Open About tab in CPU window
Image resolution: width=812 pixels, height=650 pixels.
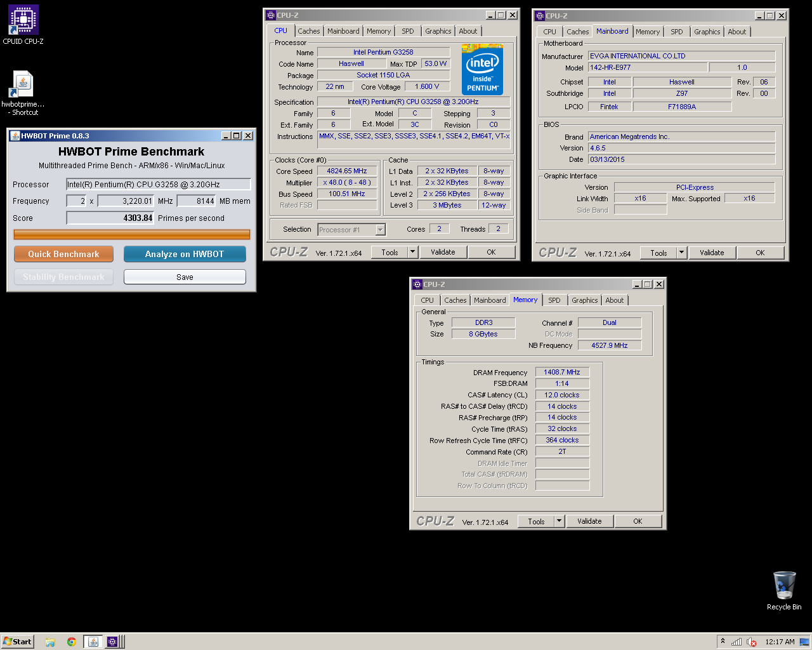tap(468, 31)
